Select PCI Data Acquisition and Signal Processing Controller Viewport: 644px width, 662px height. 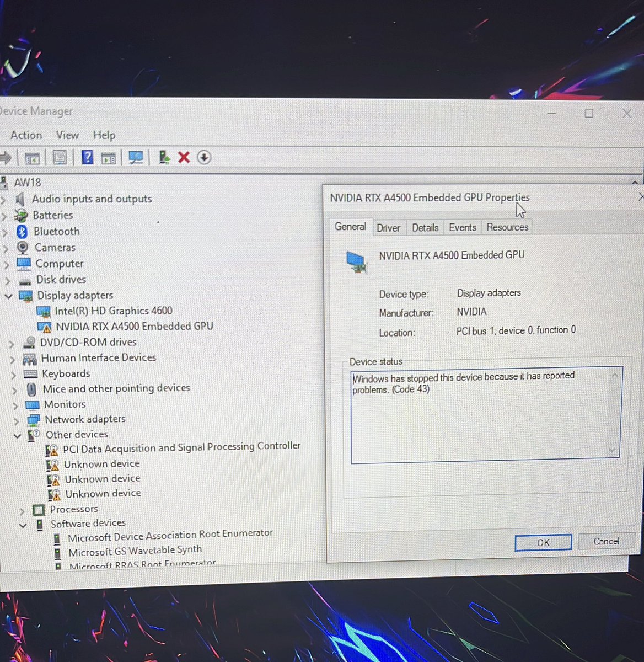tap(181, 447)
